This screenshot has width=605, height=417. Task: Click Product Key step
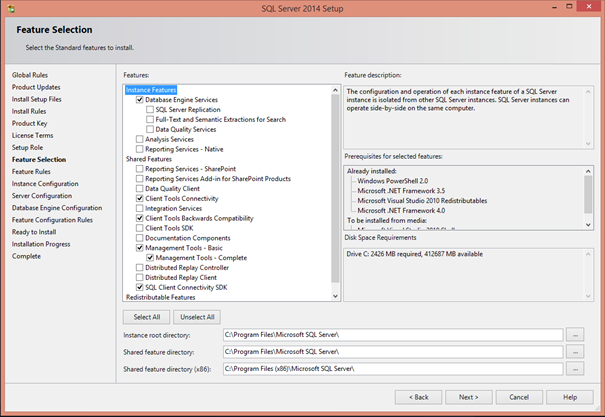(29, 123)
